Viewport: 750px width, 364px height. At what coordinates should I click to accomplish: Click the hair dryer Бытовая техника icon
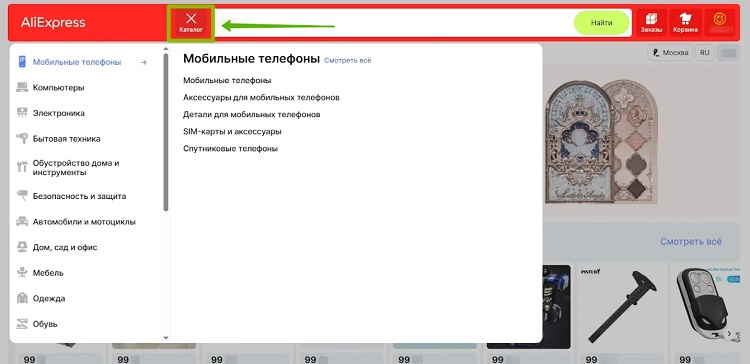click(22, 139)
